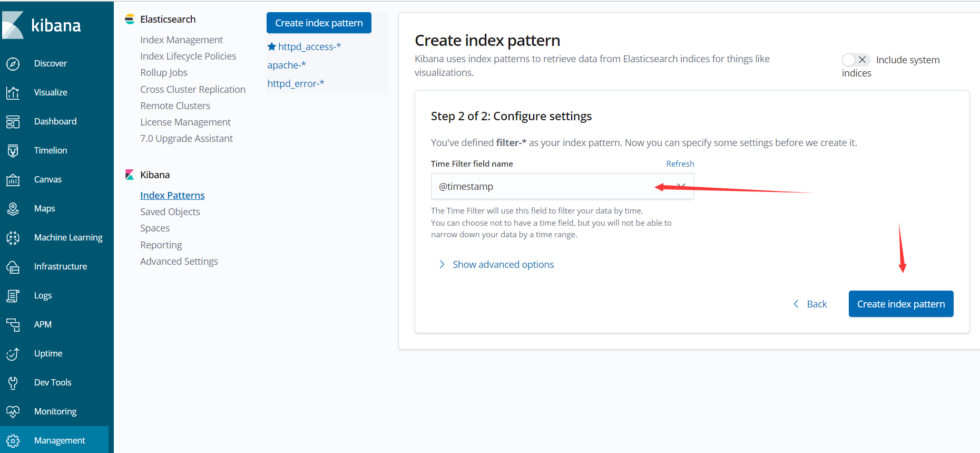Click the bottom-right Create index pattern button
Screen dimensions: 980x453
(901, 304)
